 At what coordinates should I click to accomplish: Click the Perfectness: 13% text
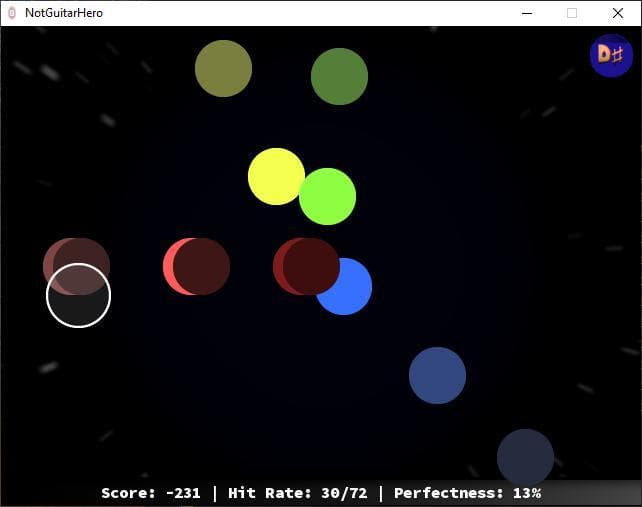[x=468, y=493]
